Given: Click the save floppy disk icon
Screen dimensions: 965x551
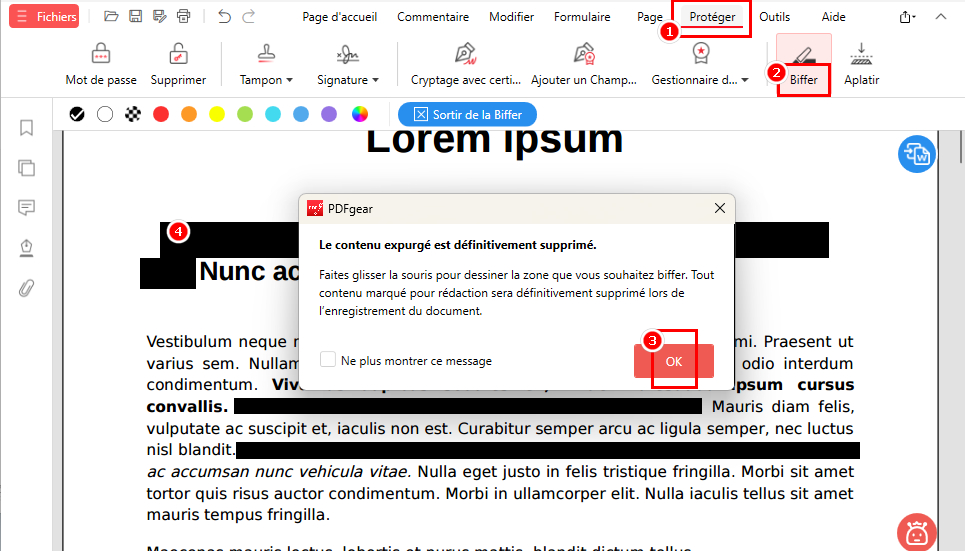Looking at the screenshot, I should tap(135, 17).
